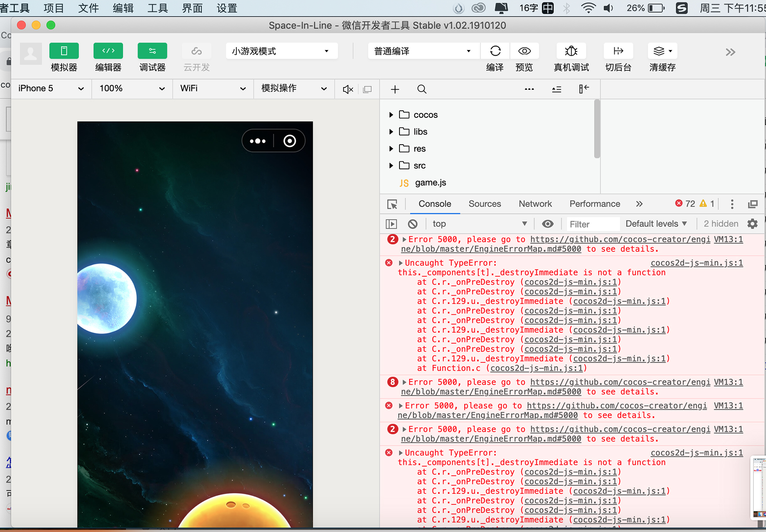The height and width of the screenshot is (532, 766).
Task: Toggle the simulator panel button
Action: coord(64,51)
